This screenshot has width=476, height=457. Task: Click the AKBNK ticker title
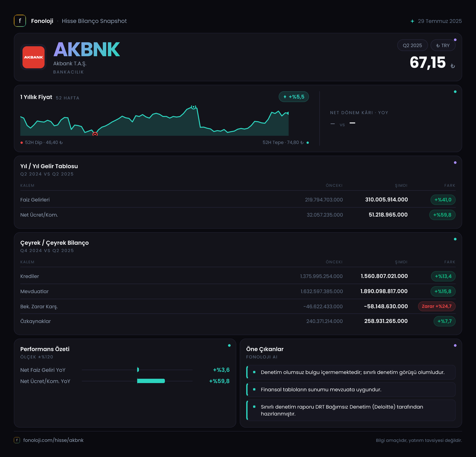point(87,50)
